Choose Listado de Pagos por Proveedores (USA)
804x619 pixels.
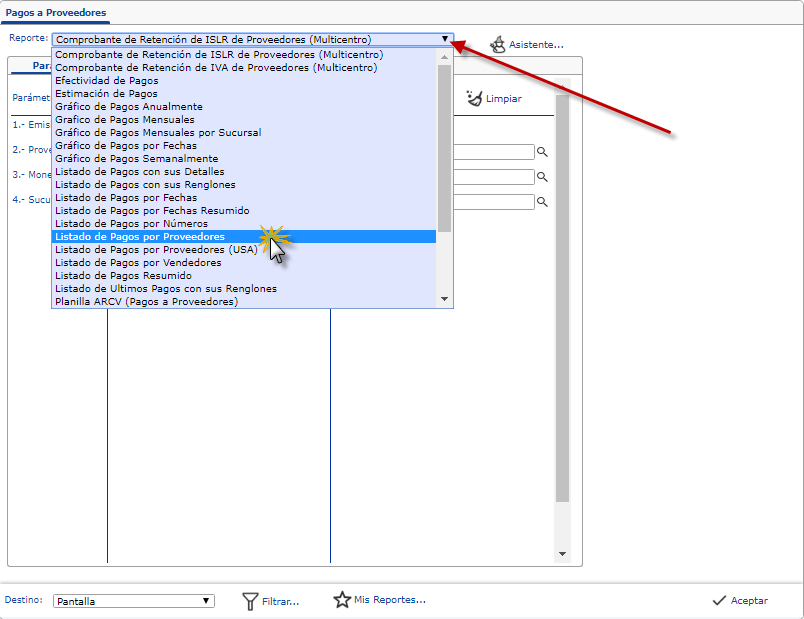pos(245,250)
